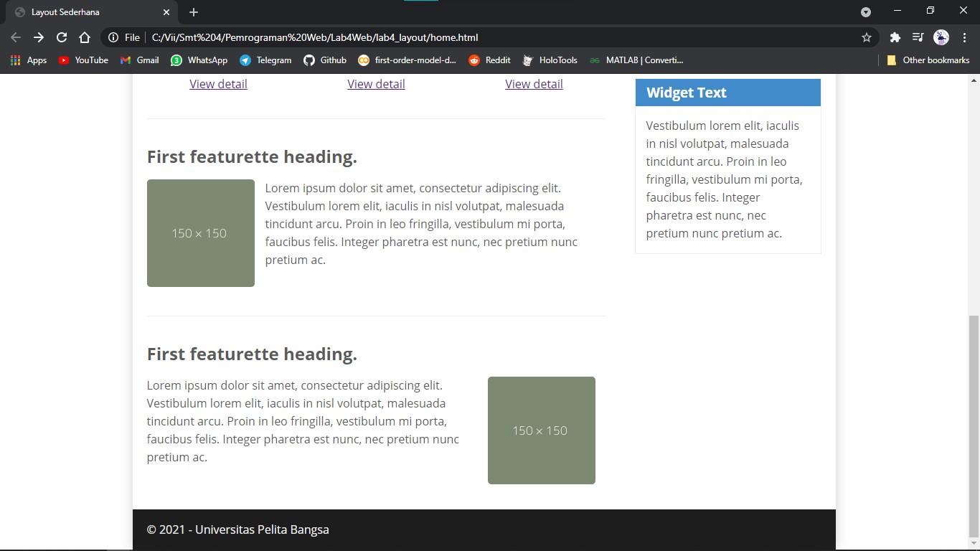Open a new browser tab

coord(192,11)
